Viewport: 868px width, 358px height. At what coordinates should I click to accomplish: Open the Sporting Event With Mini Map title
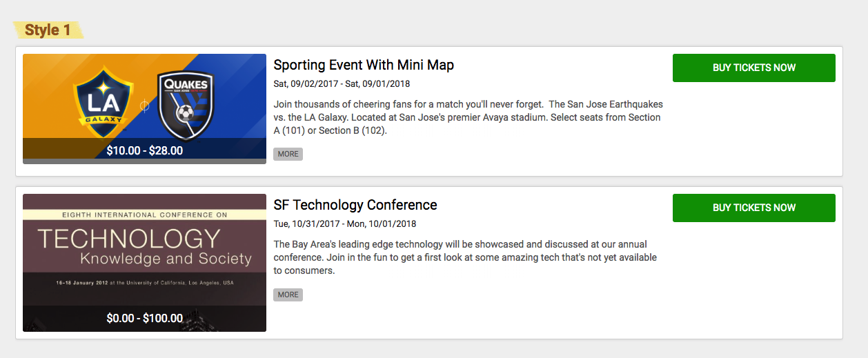click(364, 65)
